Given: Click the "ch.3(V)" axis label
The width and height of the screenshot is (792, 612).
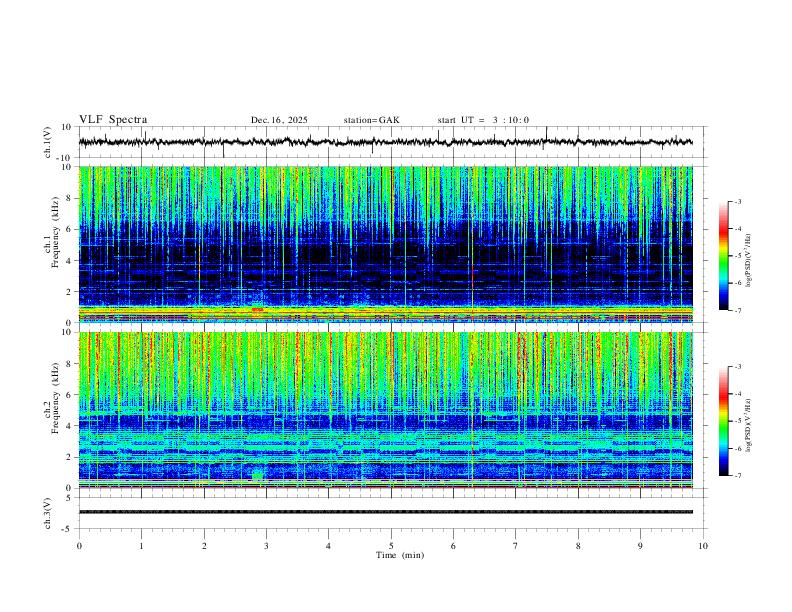Looking at the screenshot, I should click(48, 513).
